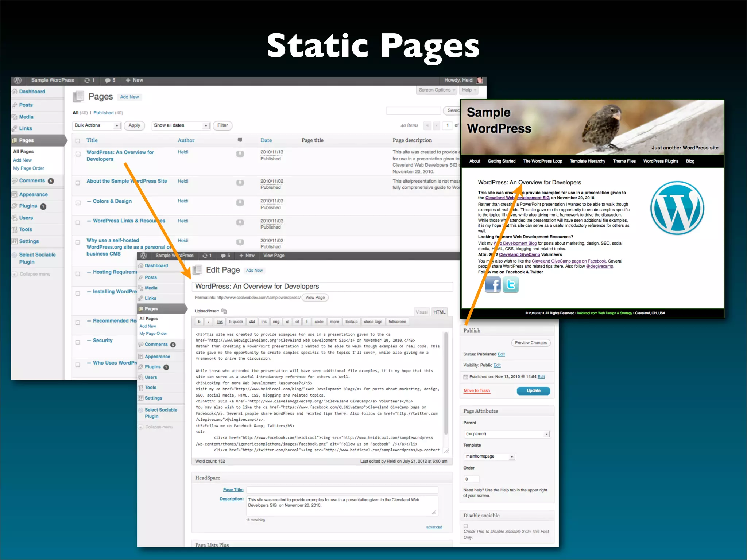747x560 pixels.
Task: Open the Bulk Actions dropdown
Action: 97,125
